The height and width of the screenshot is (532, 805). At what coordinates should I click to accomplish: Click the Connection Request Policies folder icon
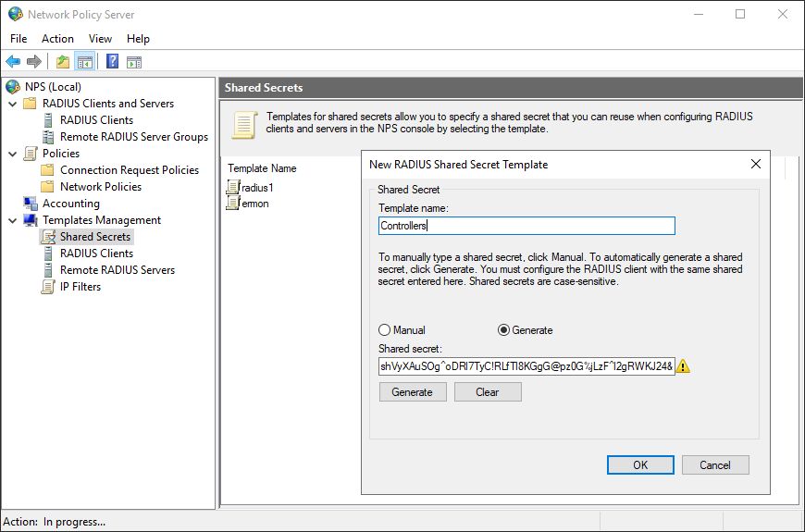pos(47,170)
